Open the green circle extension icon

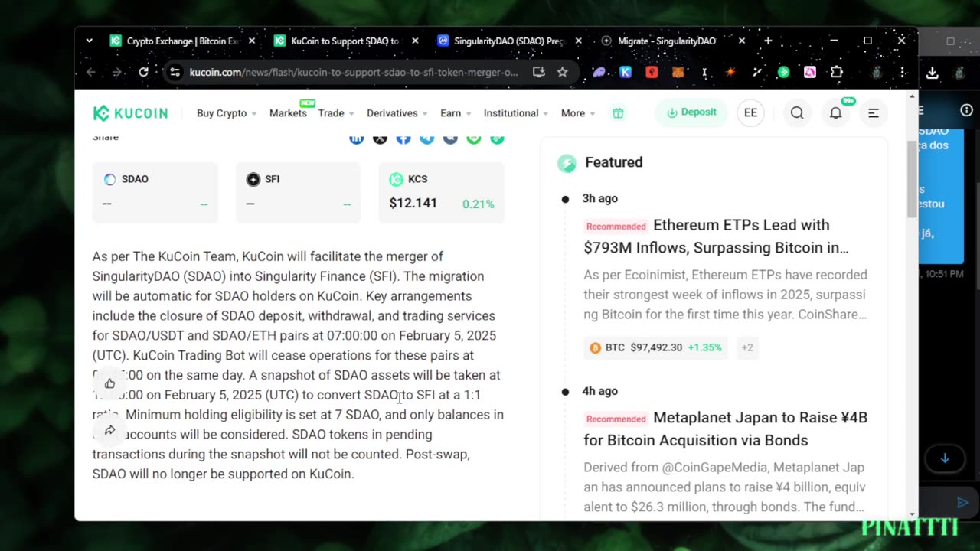[783, 72]
